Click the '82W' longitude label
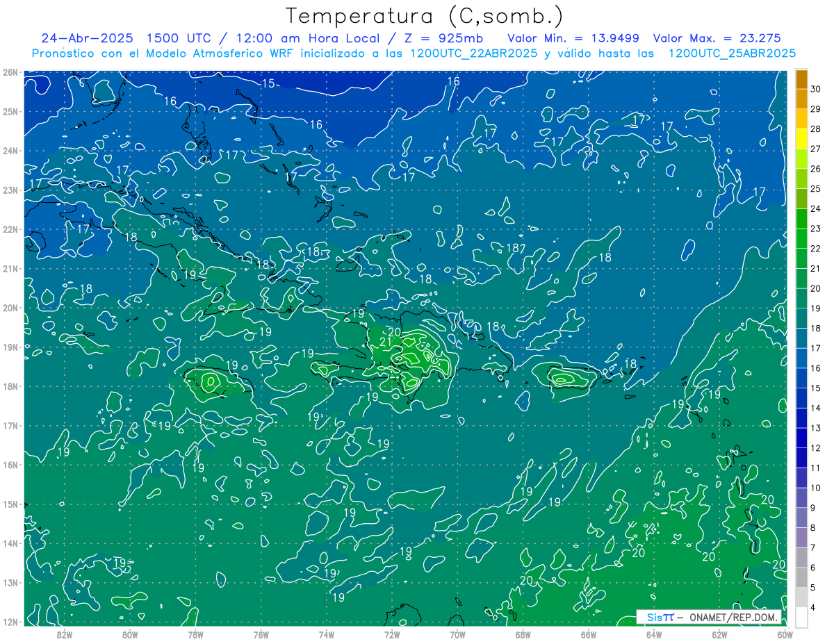This screenshot has height=644, width=834. [x=64, y=634]
